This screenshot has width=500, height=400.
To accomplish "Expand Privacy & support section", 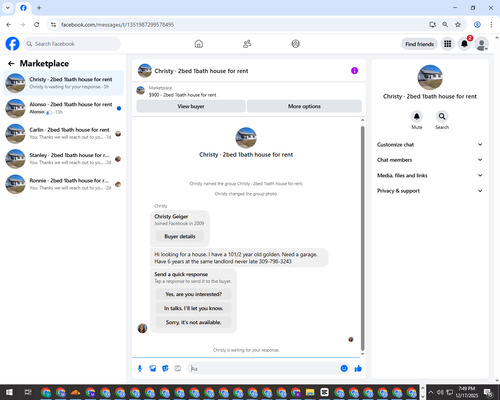I will click(430, 191).
